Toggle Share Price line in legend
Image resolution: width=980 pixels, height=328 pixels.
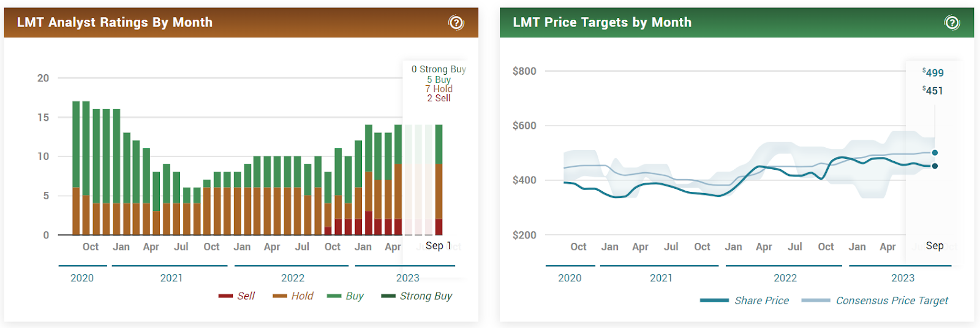pos(745,300)
